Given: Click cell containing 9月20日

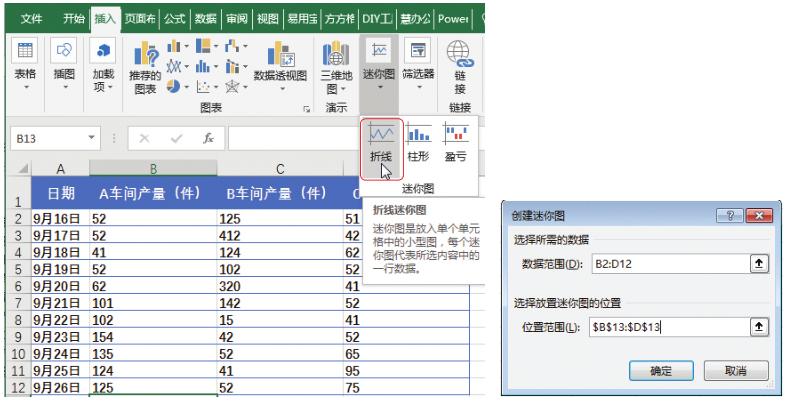Looking at the screenshot, I should [x=61, y=286].
